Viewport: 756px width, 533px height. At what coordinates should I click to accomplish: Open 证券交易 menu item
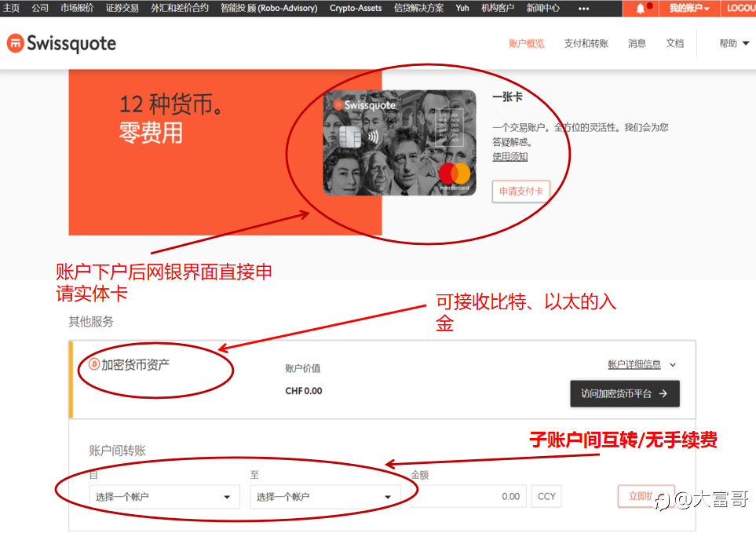coord(122,8)
